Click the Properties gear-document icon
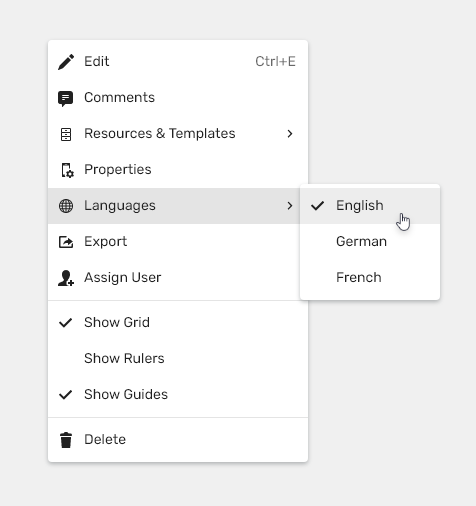476x506 pixels. click(67, 170)
